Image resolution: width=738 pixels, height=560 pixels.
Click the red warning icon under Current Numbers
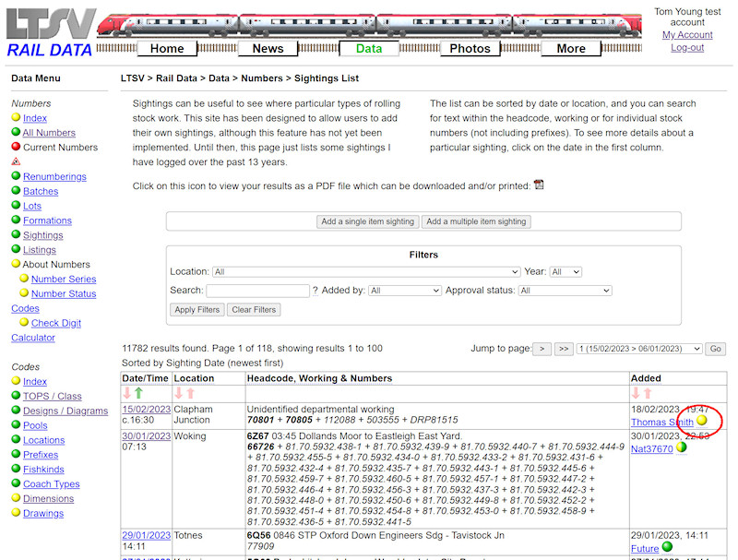pos(17,161)
